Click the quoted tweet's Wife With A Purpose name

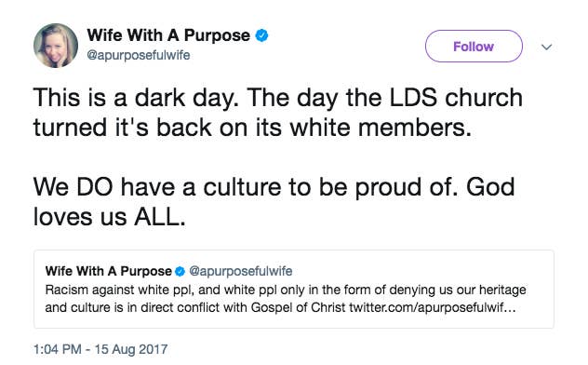(x=108, y=271)
